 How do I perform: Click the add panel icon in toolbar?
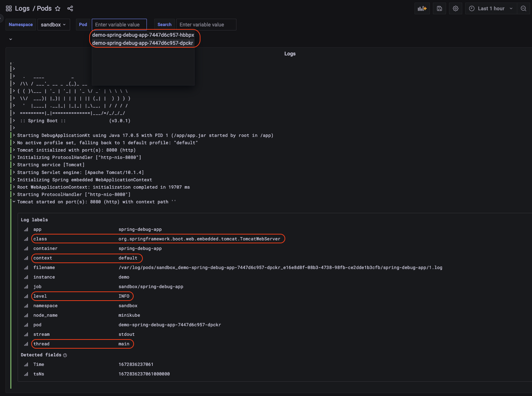(422, 8)
